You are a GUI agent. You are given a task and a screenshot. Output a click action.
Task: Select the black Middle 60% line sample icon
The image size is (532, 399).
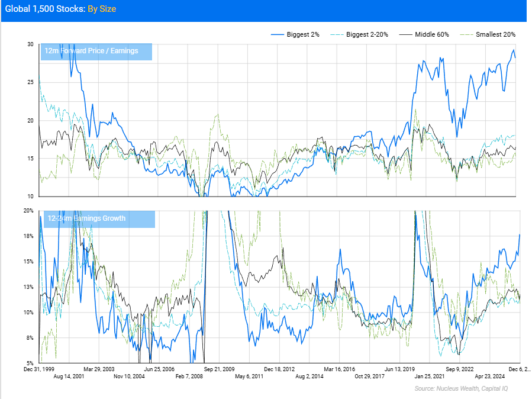[406, 34]
